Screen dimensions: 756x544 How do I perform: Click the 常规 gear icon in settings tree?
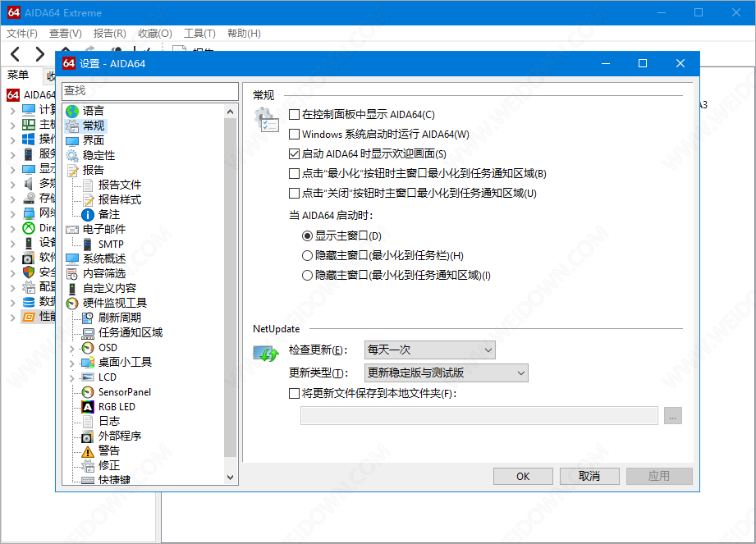(x=72, y=126)
